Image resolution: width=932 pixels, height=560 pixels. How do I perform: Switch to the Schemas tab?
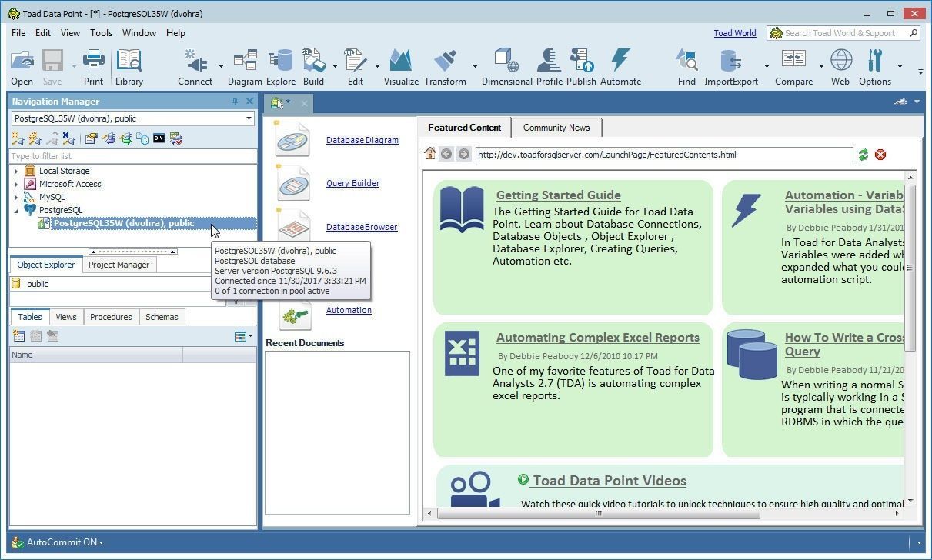[162, 317]
